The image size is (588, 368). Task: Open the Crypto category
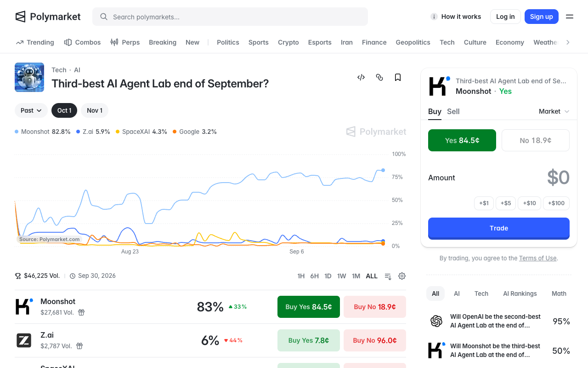click(288, 42)
